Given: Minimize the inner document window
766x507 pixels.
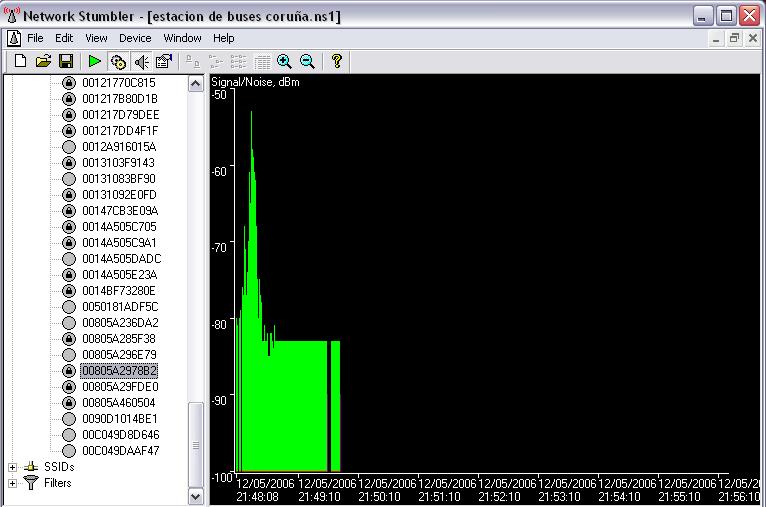Looking at the screenshot, I should [716, 39].
